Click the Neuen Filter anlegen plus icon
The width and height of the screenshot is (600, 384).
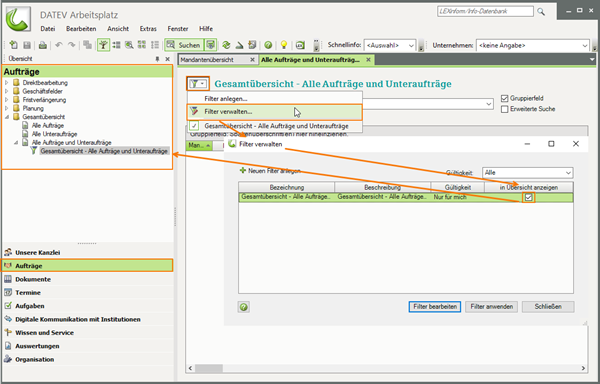click(x=243, y=171)
